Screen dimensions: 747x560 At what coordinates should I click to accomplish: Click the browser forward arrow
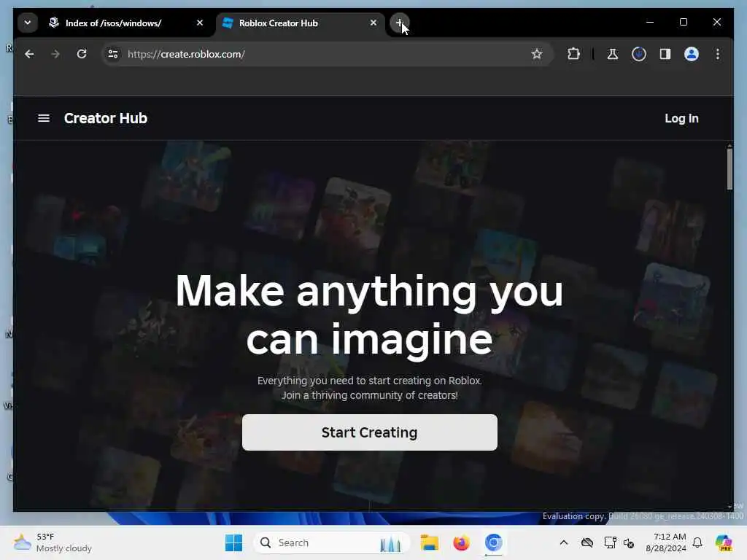click(55, 54)
